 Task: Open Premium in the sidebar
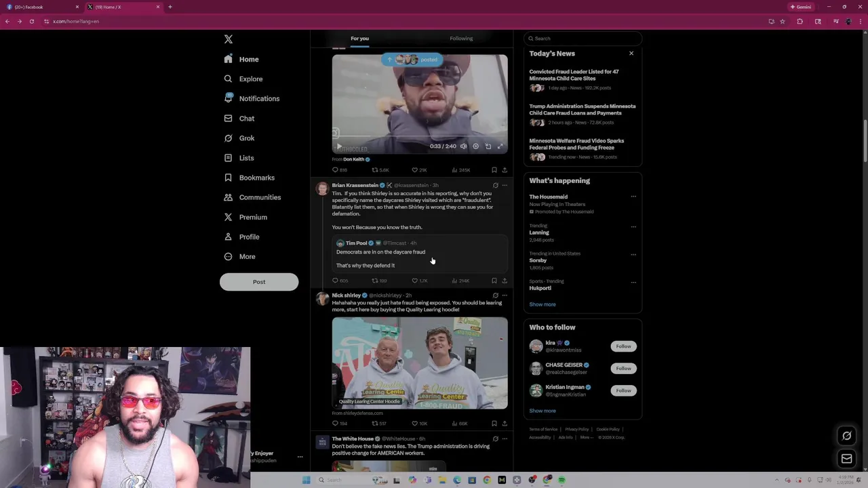point(245,217)
